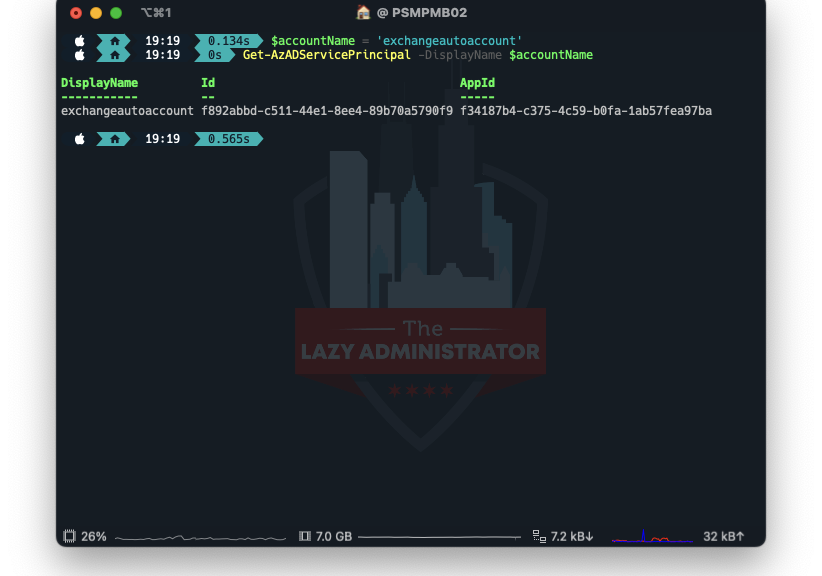Click the home segment beside the 0.134s prompt

pos(114,40)
